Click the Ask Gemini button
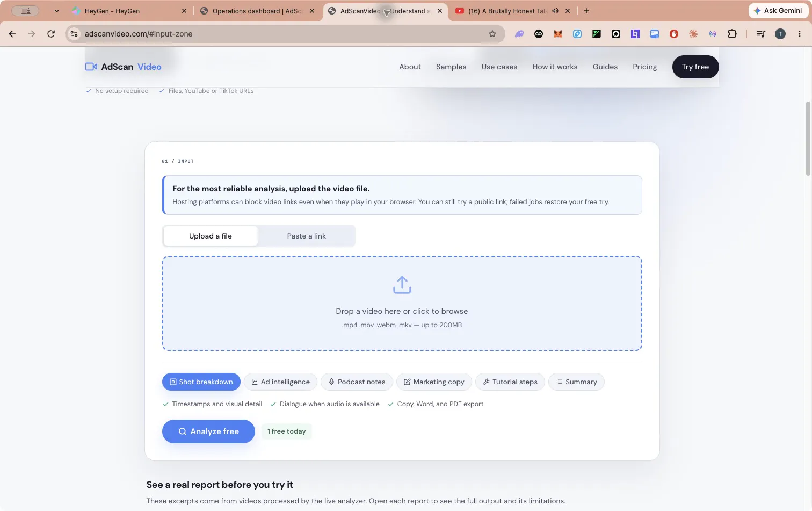 [x=779, y=11]
